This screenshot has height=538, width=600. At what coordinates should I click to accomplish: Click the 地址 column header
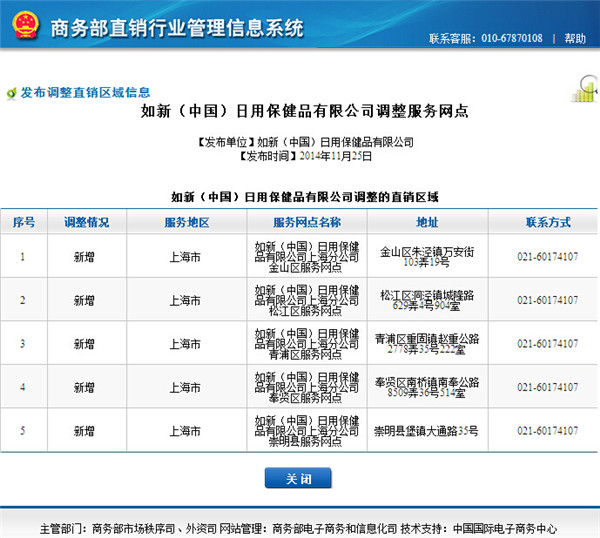(427, 222)
